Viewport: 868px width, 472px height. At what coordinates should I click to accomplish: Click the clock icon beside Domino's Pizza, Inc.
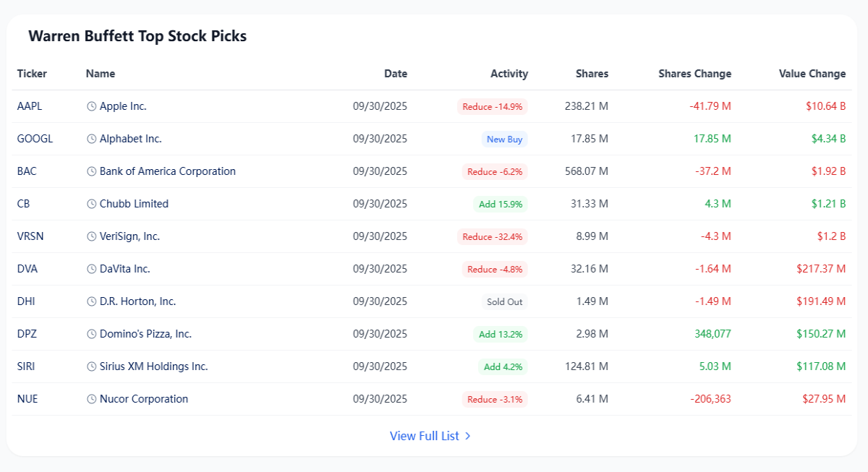tap(92, 334)
